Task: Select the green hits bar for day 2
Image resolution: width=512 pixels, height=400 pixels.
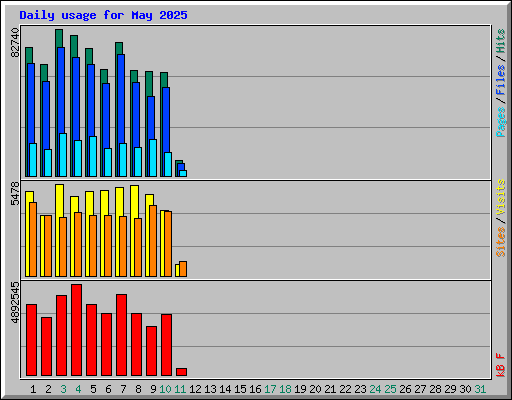Action: pyautogui.click(x=43, y=73)
